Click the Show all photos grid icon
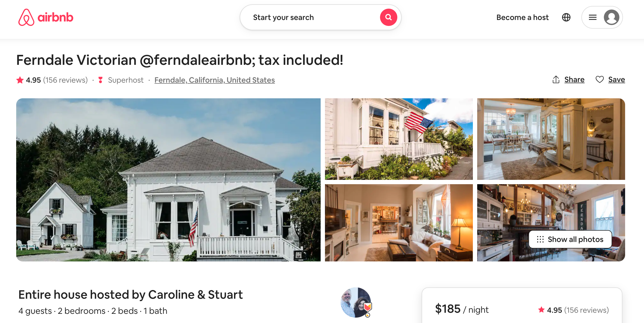The width and height of the screenshot is (644, 323). [540, 239]
